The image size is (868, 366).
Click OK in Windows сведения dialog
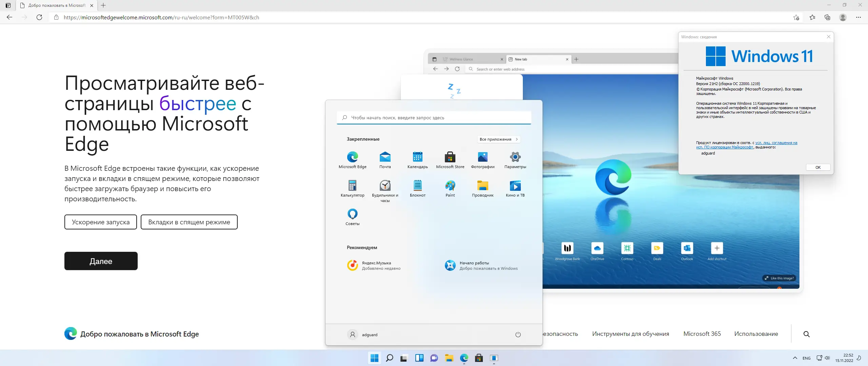pyautogui.click(x=818, y=167)
